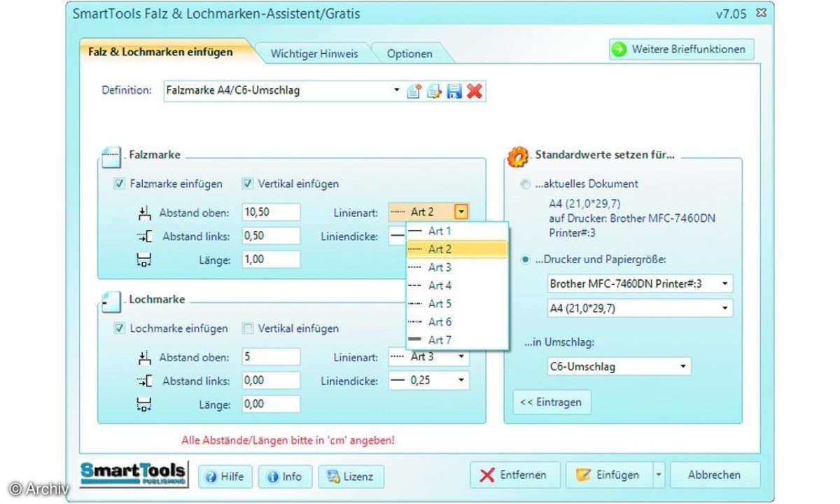Choose Art 7 from the line type list

click(457, 340)
